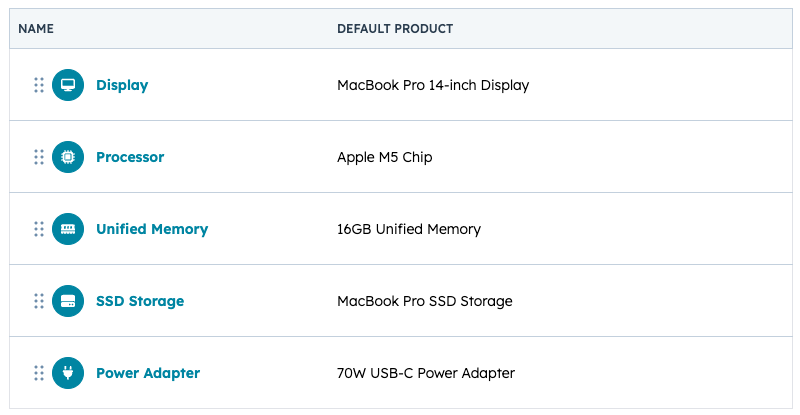Click the drag handle beside SSD Storage
The height and width of the screenshot is (415, 800).
click(x=39, y=301)
